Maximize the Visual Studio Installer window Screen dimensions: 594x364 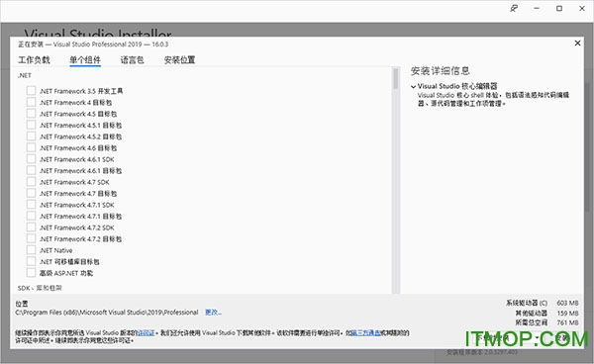tap(559, 8)
